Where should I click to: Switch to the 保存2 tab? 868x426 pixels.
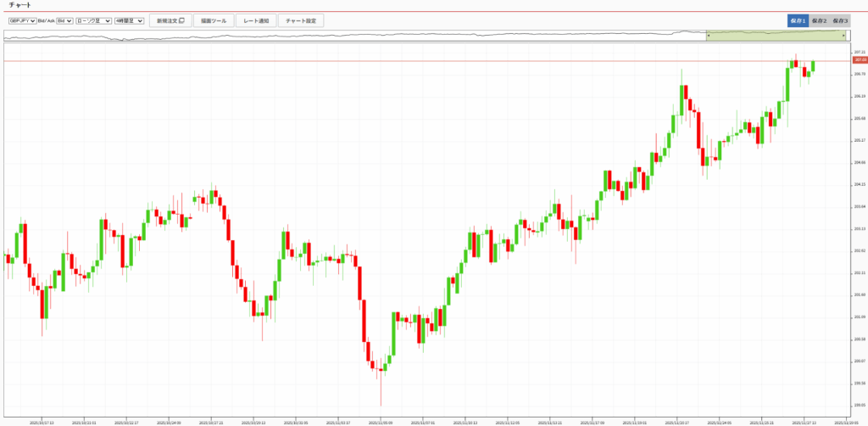(819, 20)
